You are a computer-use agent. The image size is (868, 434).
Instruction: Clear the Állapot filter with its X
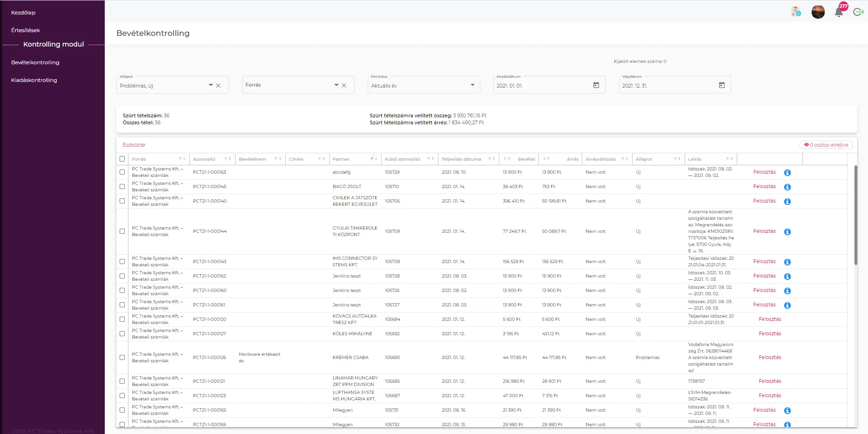pos(218,85)
